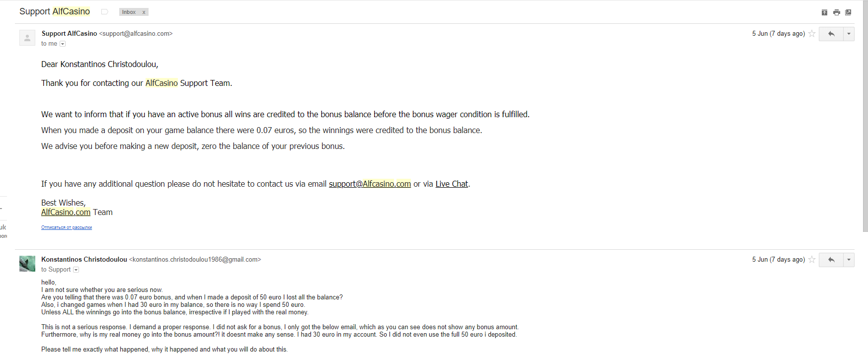
Task: Click the collapse-all conversation icon
Action: click(824, 12)
